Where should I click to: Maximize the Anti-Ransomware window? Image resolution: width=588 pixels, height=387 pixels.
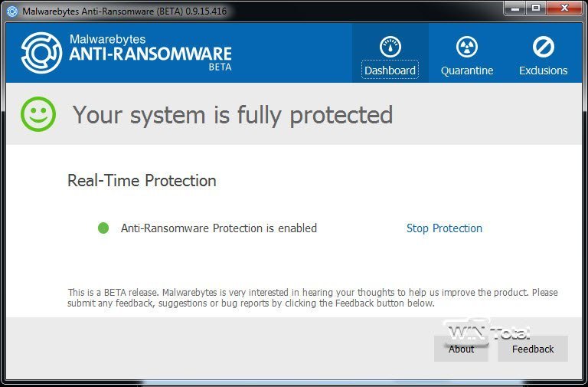(x=535, y=9)
